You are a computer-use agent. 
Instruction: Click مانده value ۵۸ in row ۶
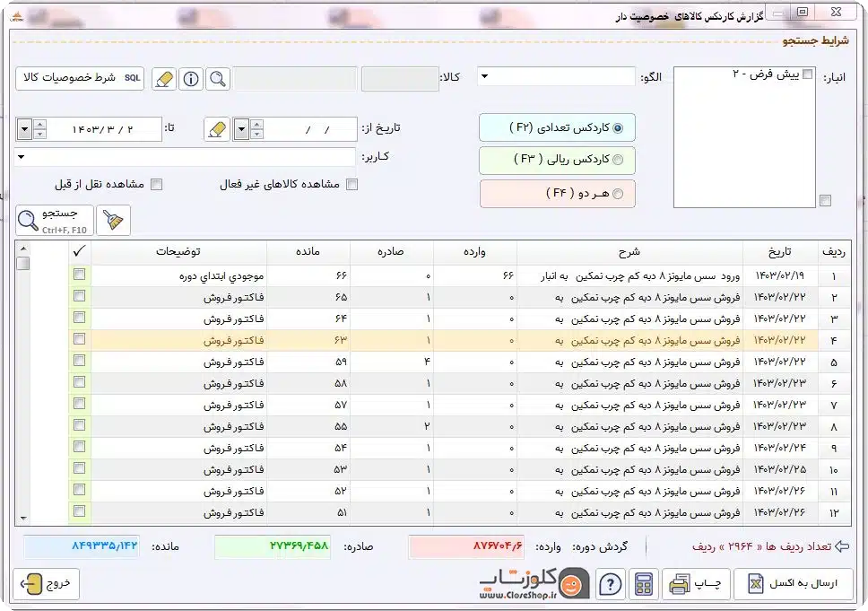(x=341, y=383)
